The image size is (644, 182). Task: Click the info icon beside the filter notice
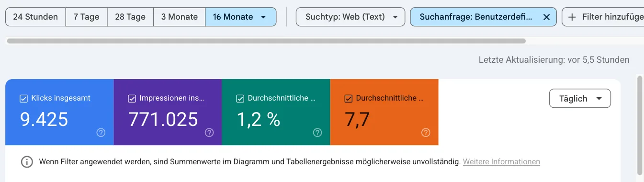(x=27, y=162)
